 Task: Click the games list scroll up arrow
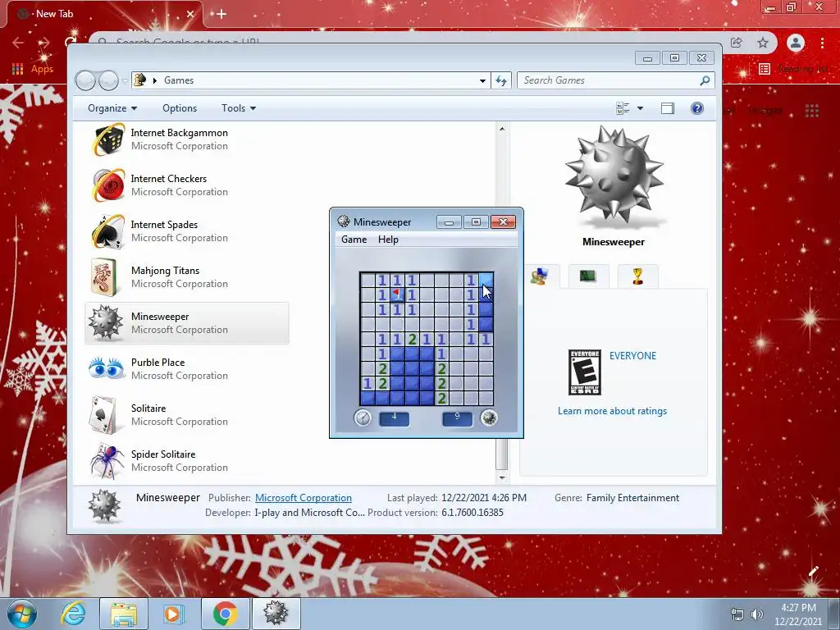coord(502,129)
